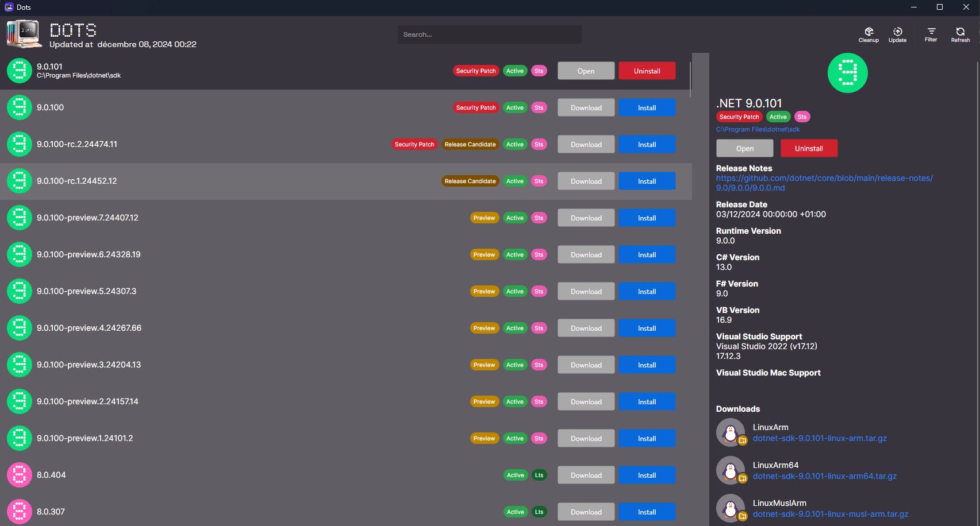Image resolution: width=980 pixels, height=526 pixels.
Task: Click the Update toolbar icon
Action: click(897, 34)
